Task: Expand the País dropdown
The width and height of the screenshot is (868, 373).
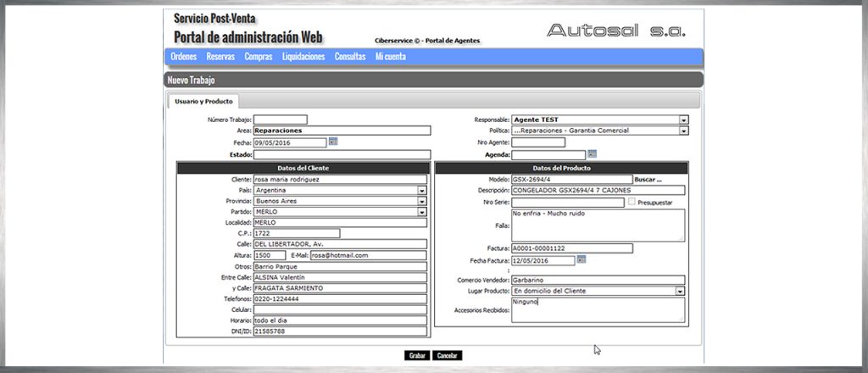Action: tap(421, 191)
